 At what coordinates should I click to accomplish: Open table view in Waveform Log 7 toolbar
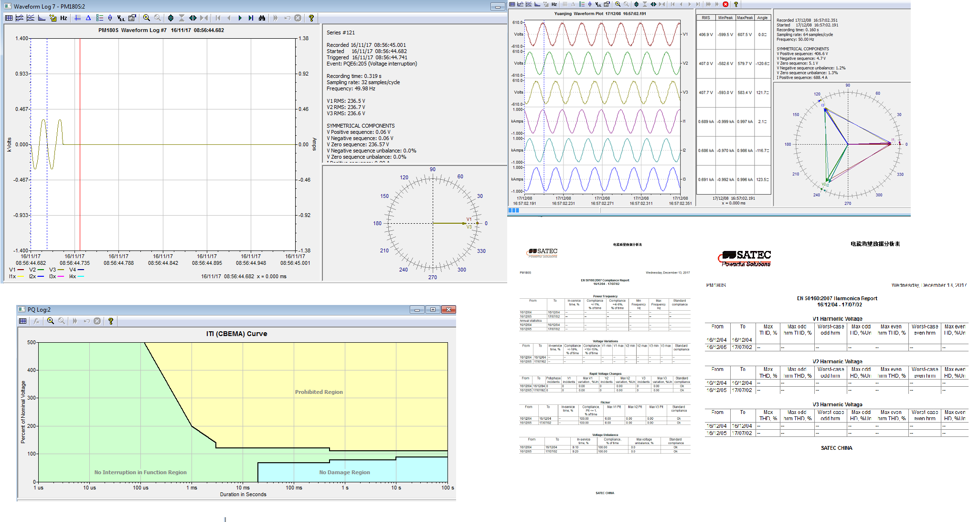pyautogui.click(x=9, y=18)
